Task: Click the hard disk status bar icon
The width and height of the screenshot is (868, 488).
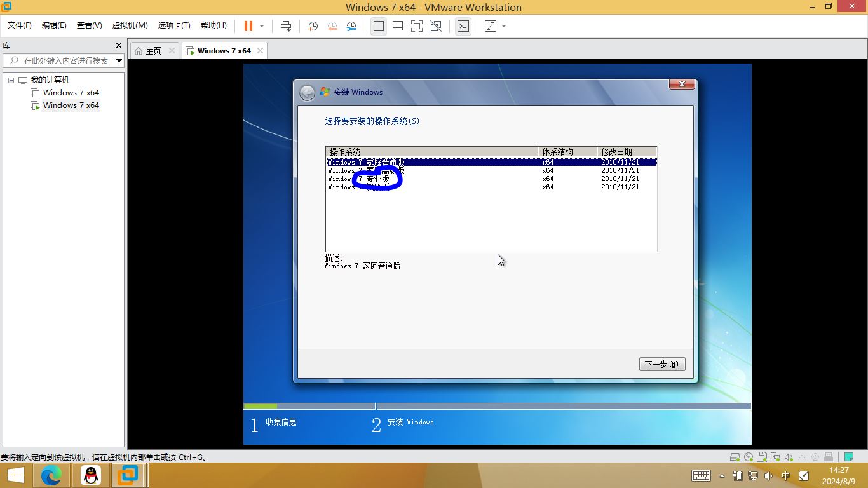Action: coord(735,457)
